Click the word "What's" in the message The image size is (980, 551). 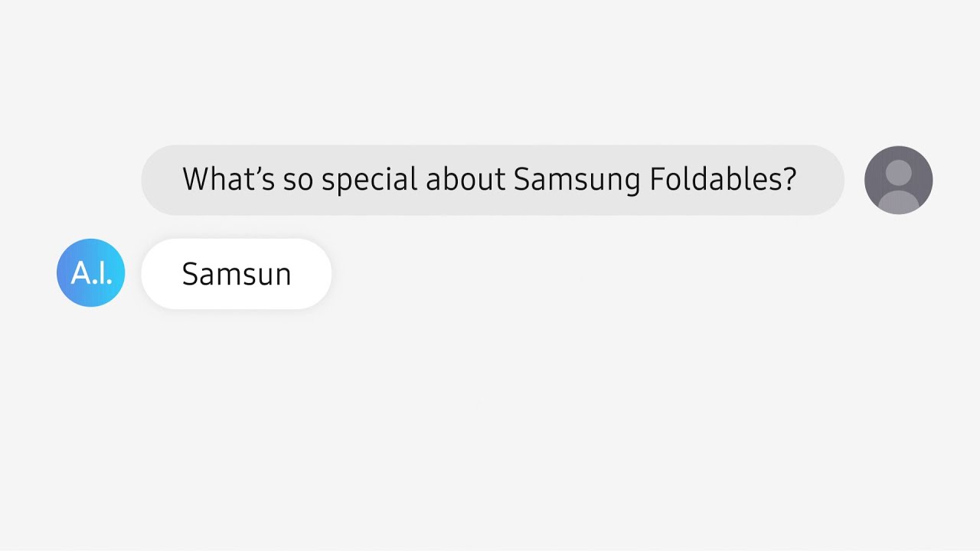click(228, 180)
